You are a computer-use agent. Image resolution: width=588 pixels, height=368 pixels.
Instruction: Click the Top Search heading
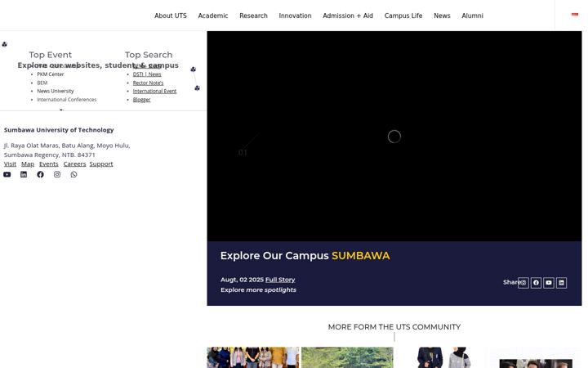(149, 55)
